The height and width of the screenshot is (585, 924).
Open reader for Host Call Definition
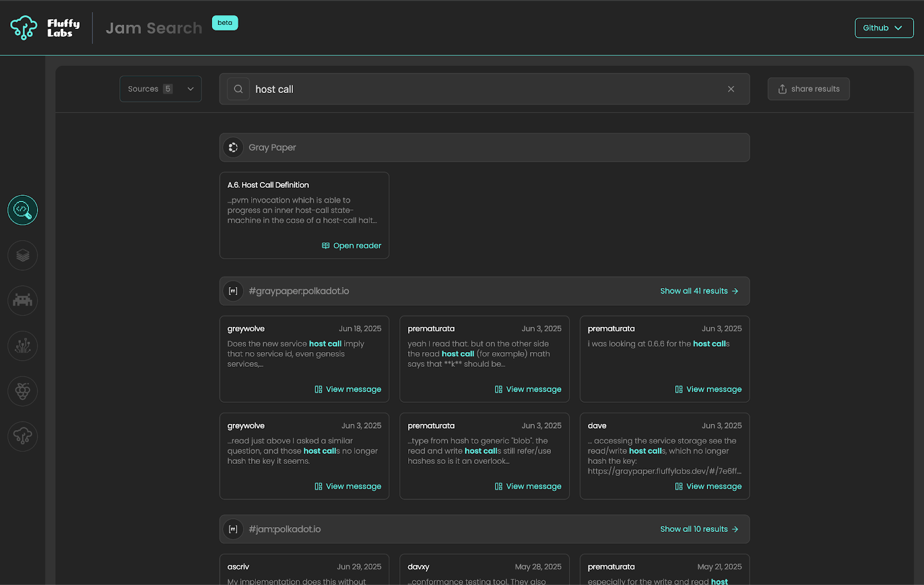351,245
